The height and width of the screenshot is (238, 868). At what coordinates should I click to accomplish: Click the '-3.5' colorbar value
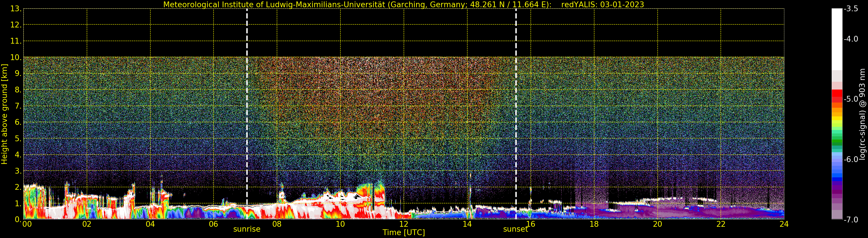click(x=851, y=9)
